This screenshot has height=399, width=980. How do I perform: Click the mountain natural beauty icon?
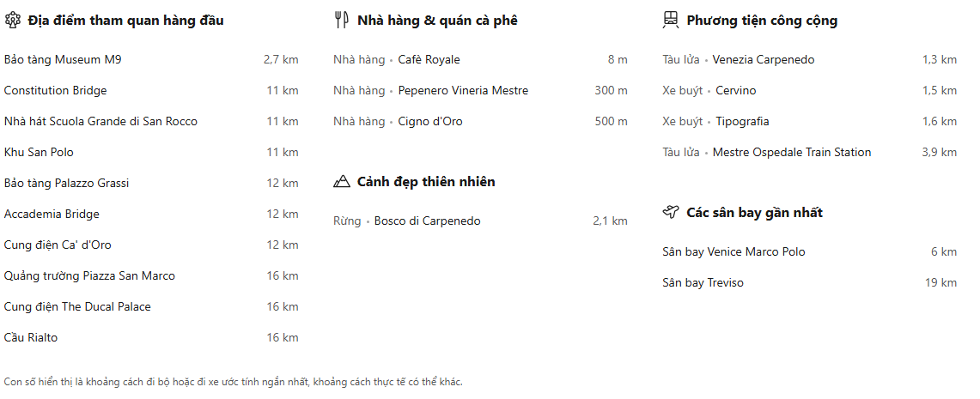pyautogui.click(x=342, y=181)
